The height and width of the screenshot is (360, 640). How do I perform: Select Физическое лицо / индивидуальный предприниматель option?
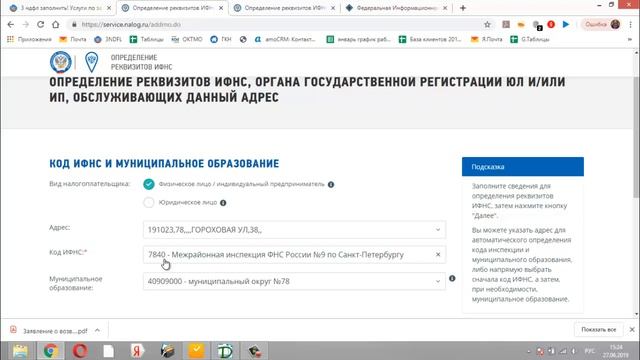[x=149, y=184]
